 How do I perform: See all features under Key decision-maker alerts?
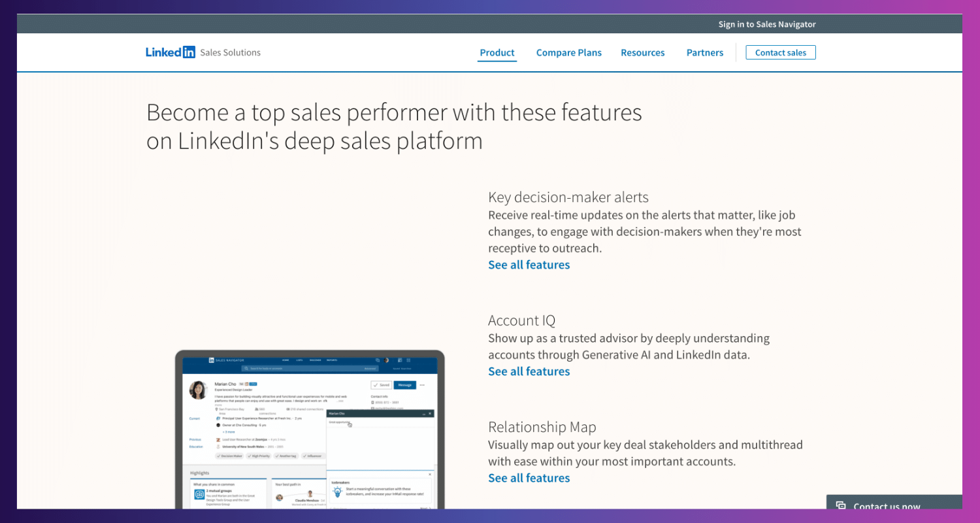pos(529,265)
